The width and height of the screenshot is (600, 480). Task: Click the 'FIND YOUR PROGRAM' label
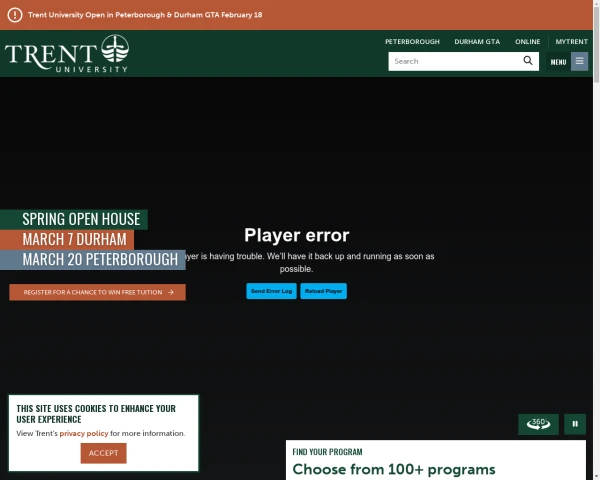click(327, 452)
